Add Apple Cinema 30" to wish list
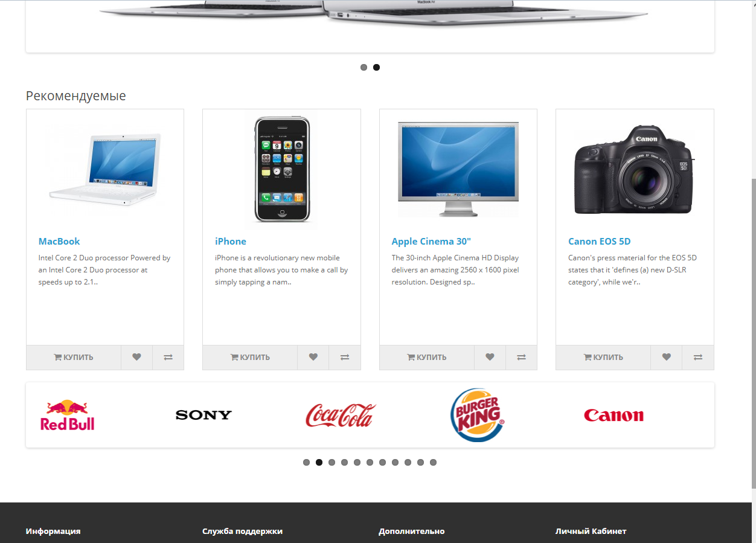 pyautogui.click(x=490, y=357)
